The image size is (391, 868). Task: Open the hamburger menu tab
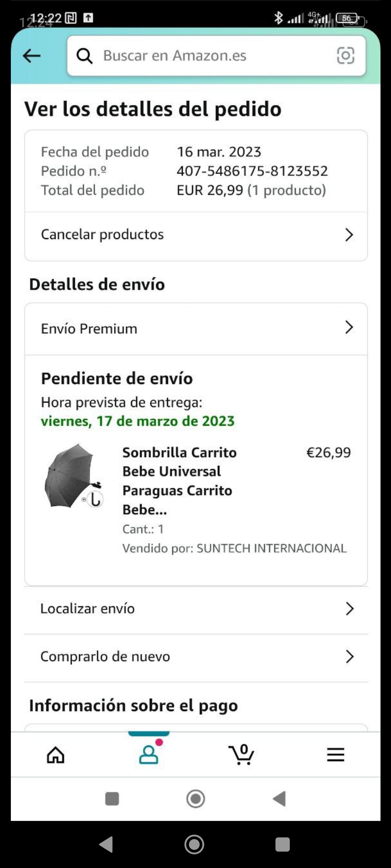coord(335,755)
